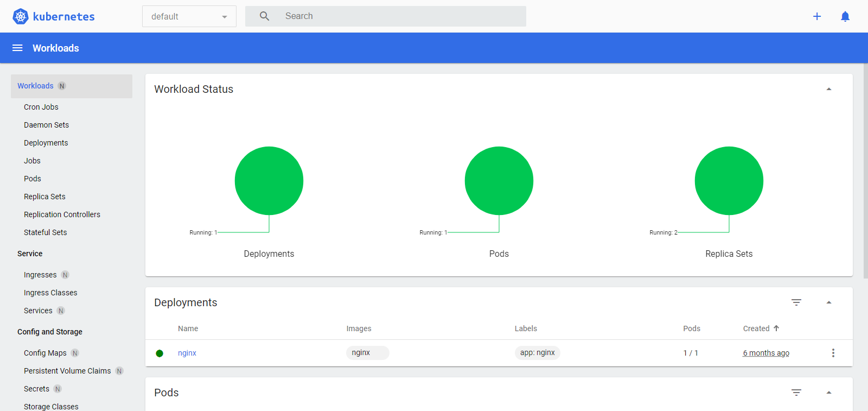Image resolution: width=868 pixels, height=411 pixels.
Task: Click the green nginx status indicator
Action: [159, 353]
